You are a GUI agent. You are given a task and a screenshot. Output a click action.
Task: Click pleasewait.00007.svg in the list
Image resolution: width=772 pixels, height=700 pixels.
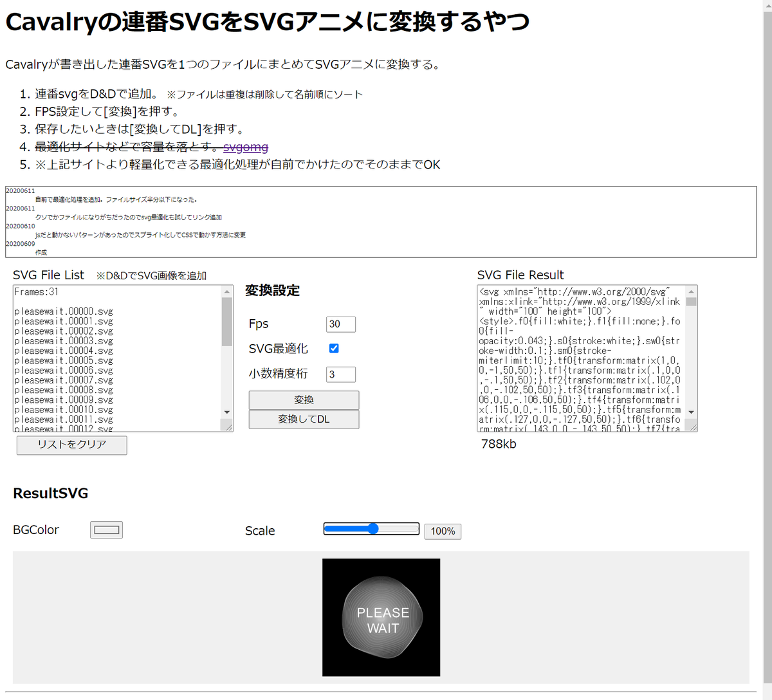(64, 380)
